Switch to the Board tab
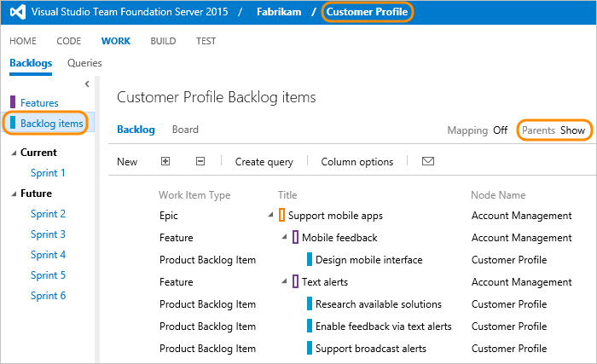This screenshot has width=597, height=364. pyautogui.click(x=185, y=130)
